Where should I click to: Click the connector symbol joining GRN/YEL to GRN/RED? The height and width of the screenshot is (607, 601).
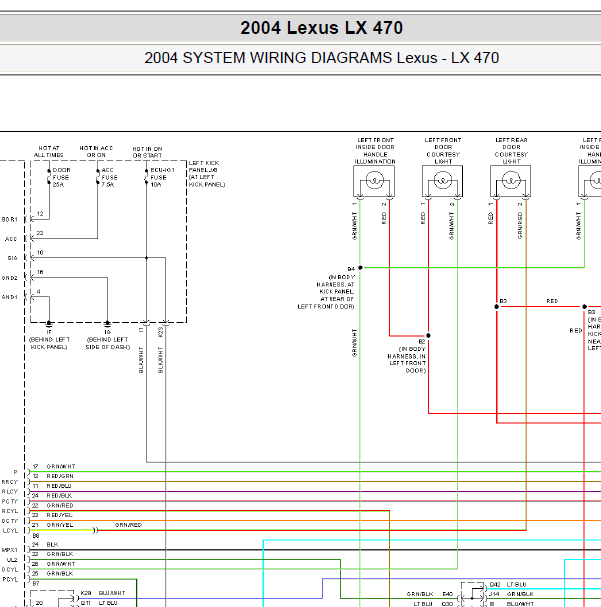coord(95,530)
